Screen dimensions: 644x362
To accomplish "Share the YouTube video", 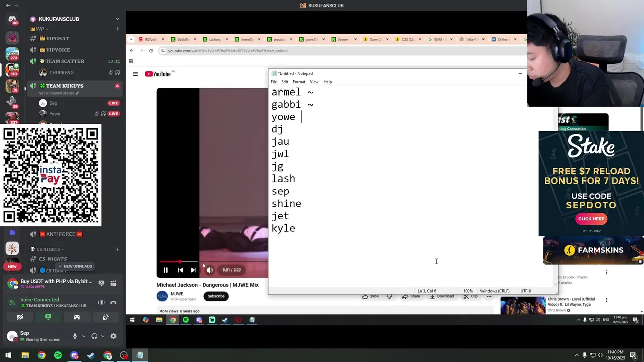I will pos(411,296).
